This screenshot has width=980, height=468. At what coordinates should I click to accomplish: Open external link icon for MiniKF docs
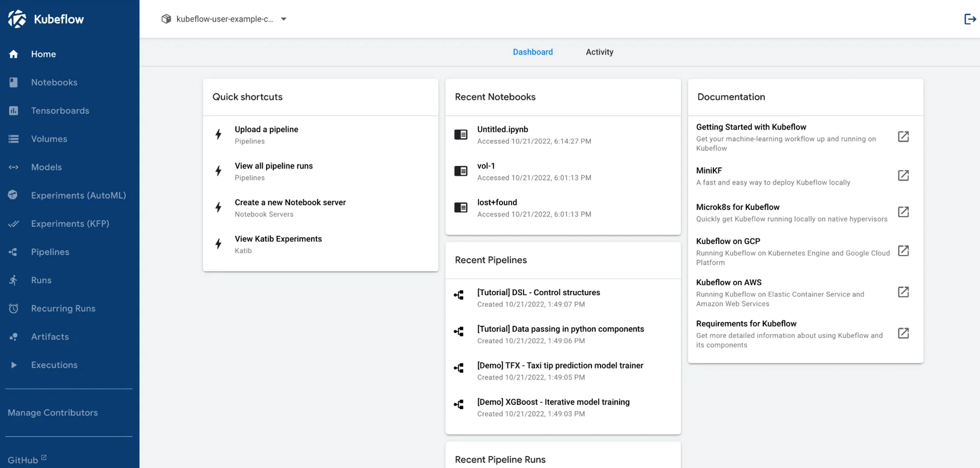(x=903, y=176)
